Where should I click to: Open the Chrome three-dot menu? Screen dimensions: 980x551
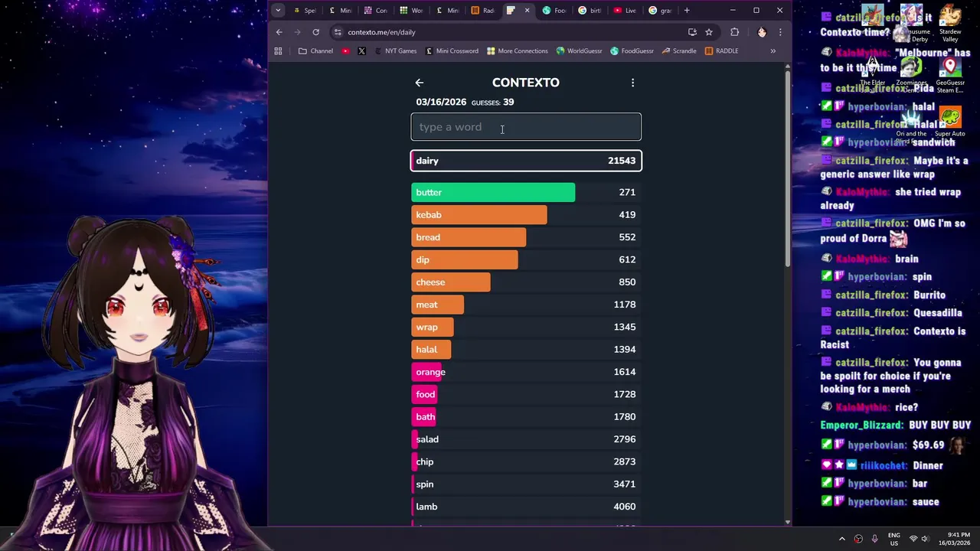[780, 32]
